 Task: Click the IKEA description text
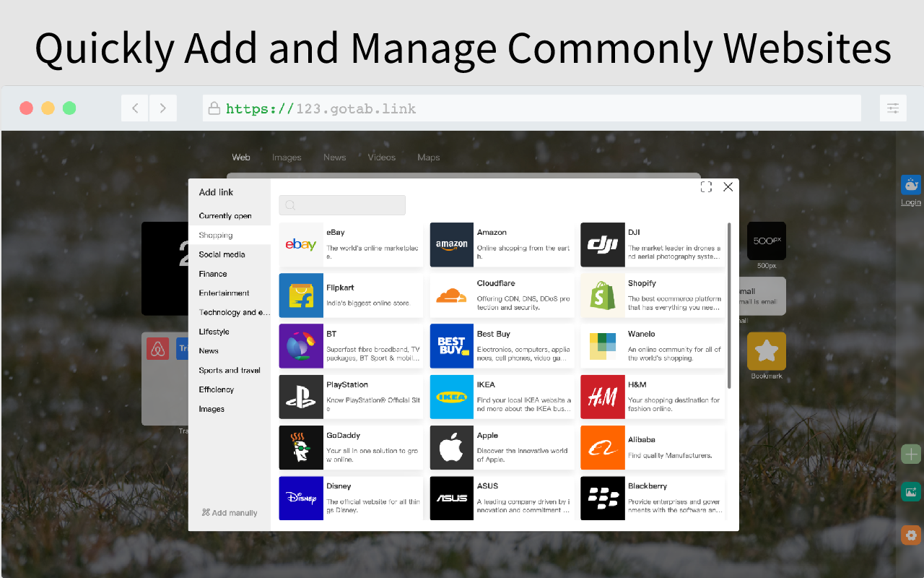524,404
